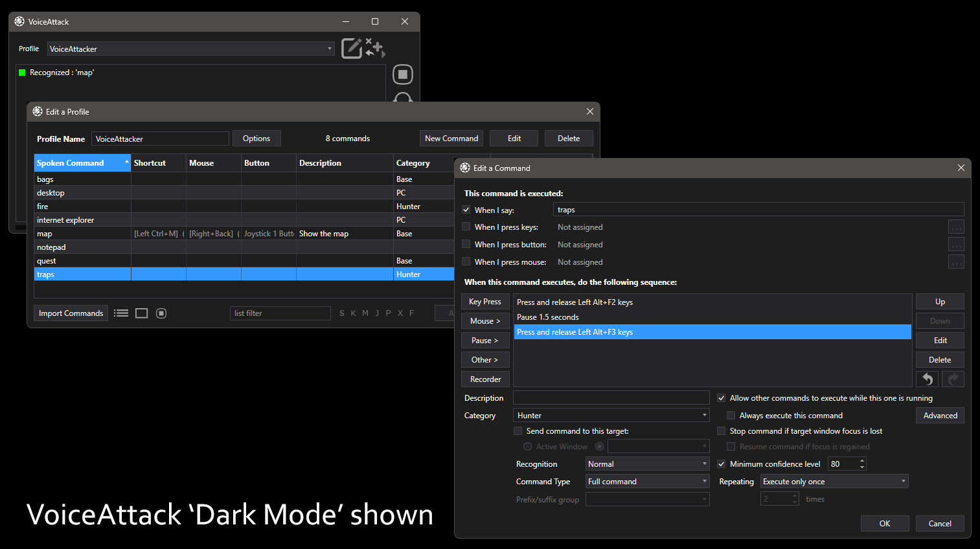Click the Import Commands button
Viewport: 980px width, 549px height.
point(71,313)
